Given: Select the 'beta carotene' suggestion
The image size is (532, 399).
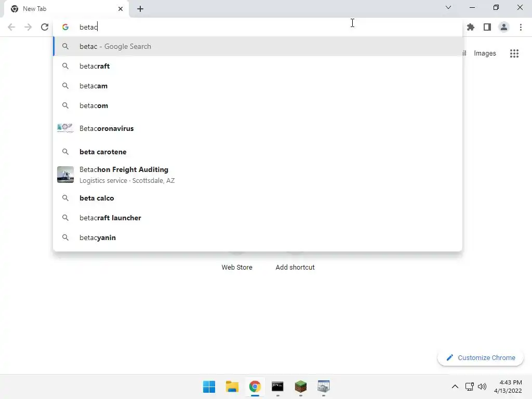Looking at the screenshot, I should pos(258,152).
